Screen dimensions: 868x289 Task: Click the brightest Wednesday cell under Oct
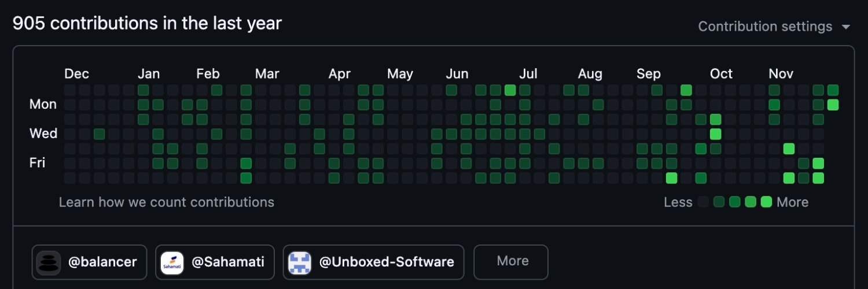(715, 134)
